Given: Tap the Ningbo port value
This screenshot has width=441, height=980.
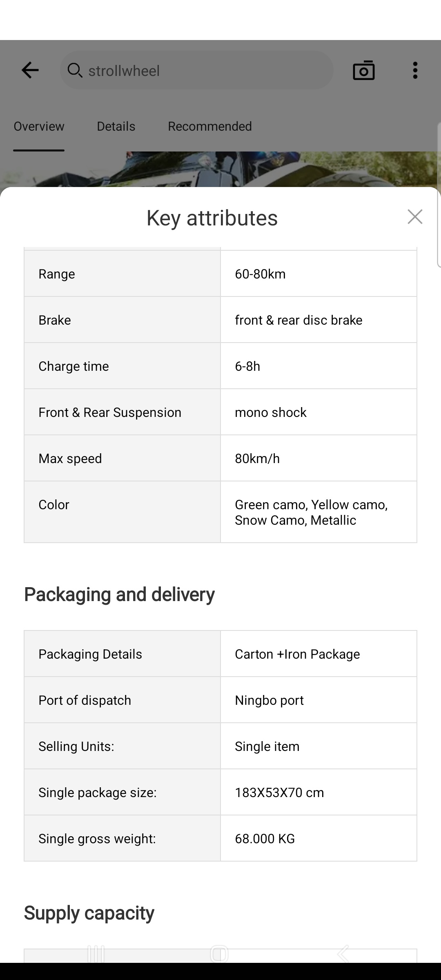Looking at the screenshot, I should coord(269,700).
